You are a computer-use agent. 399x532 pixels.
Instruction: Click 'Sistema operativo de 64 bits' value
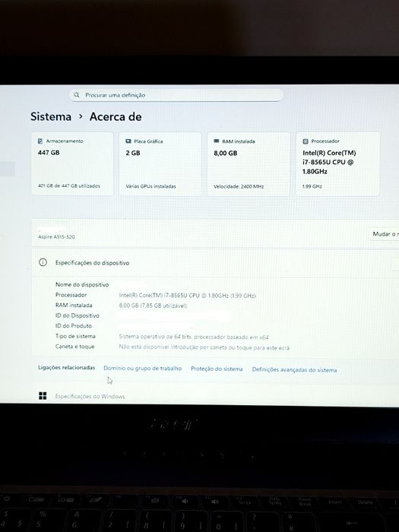(193, 337)
